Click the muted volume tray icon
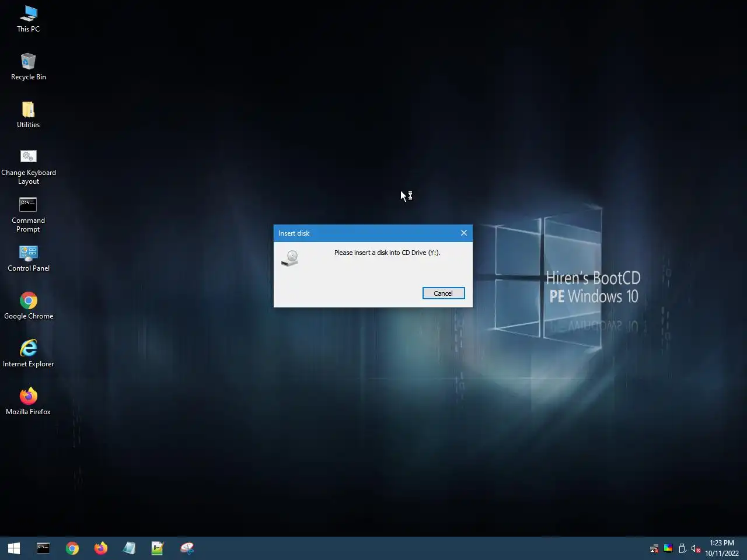This screenshot has width=747, height=560. tap(696, 548)
